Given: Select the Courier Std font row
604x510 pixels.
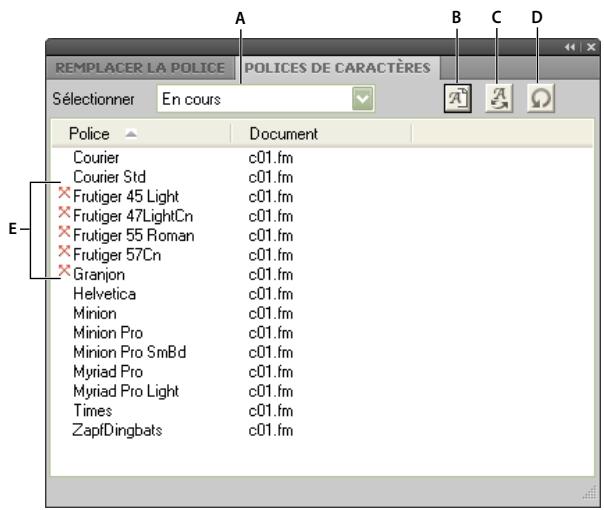Looking at the screenshot, I should click(x=109, y=177).
